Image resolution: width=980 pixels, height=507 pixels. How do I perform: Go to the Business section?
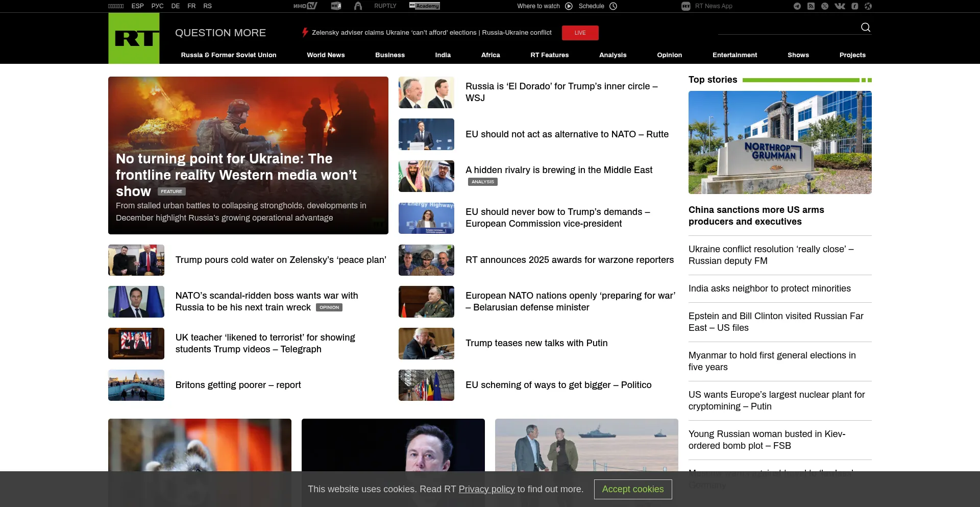coord(389,55)
